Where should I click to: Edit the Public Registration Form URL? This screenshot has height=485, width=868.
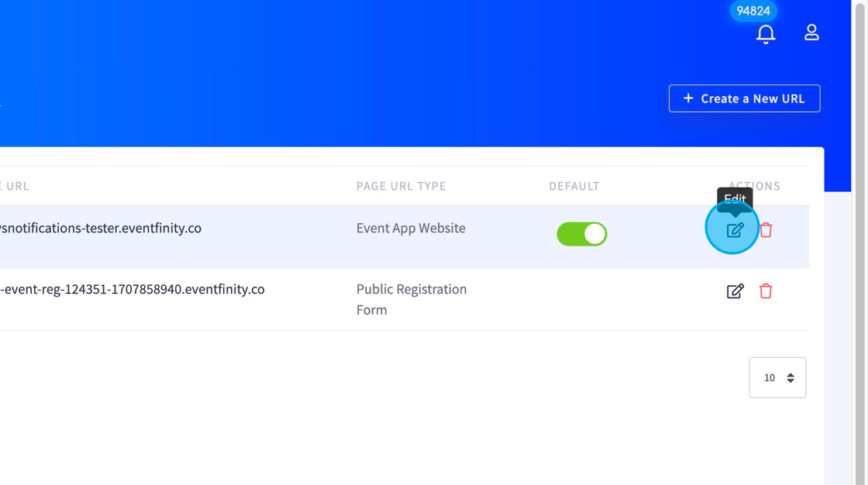[735, 291]
